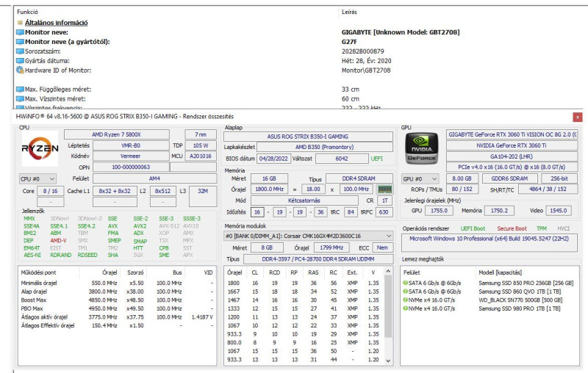Click the green memory module icon
This screenshot has height=373, width=588.
pyautogui.click(x=385, y=189)
